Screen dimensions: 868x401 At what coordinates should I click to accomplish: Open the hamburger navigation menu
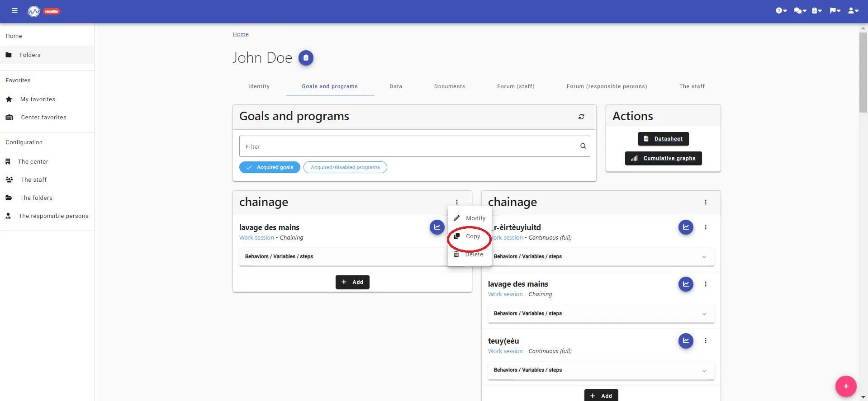click(14, 11)
